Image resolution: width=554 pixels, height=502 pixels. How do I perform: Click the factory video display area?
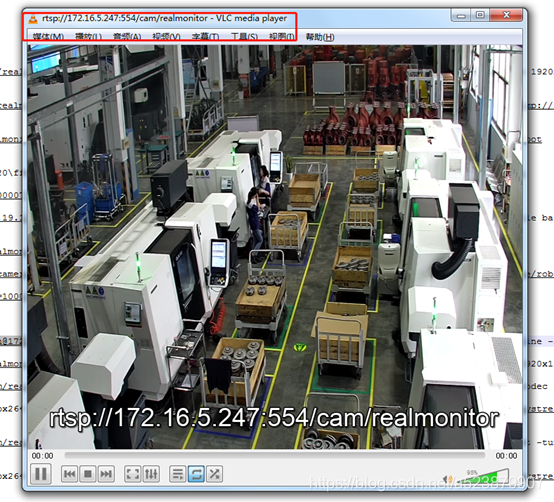coord(275,247)
